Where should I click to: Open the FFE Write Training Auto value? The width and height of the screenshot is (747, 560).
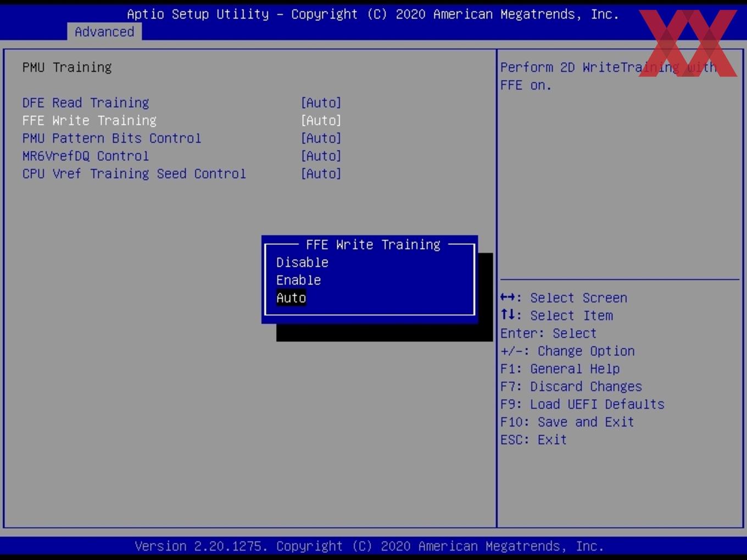pyautogui.click(x=321, y=120)
